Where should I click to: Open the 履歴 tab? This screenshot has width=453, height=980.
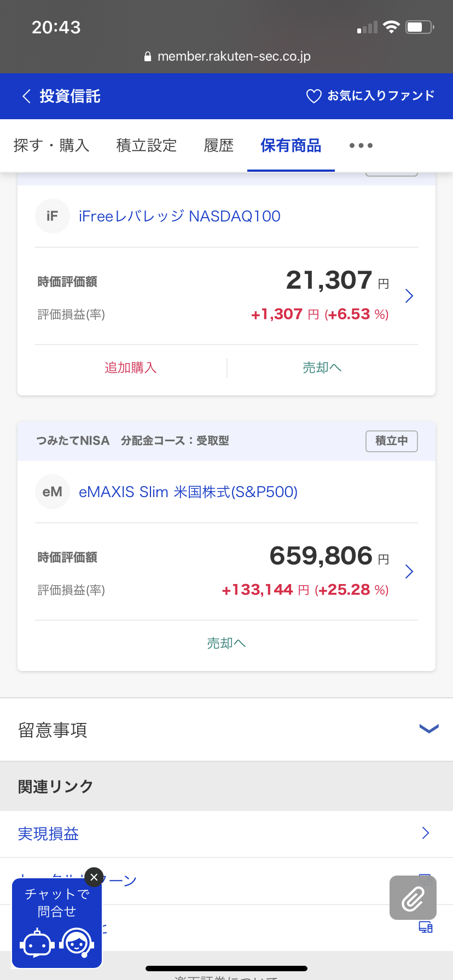pyautogui.click(x=219, y=145)
